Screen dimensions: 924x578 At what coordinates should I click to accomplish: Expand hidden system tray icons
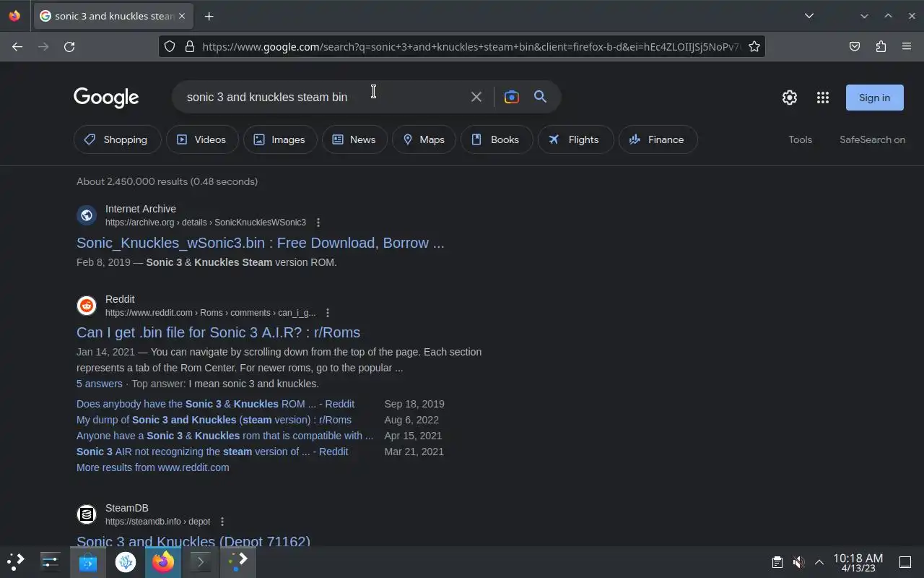click(x=819, y=562)
